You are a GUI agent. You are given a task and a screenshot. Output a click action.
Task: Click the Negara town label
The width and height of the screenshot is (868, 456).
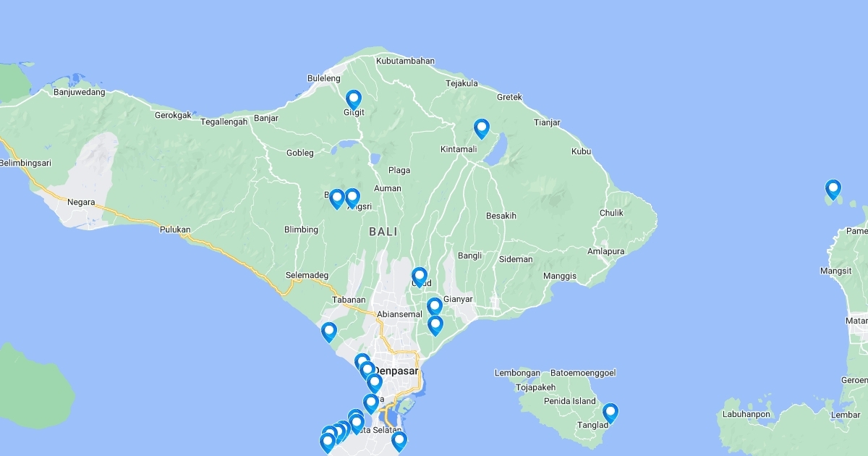coord(81,202)
